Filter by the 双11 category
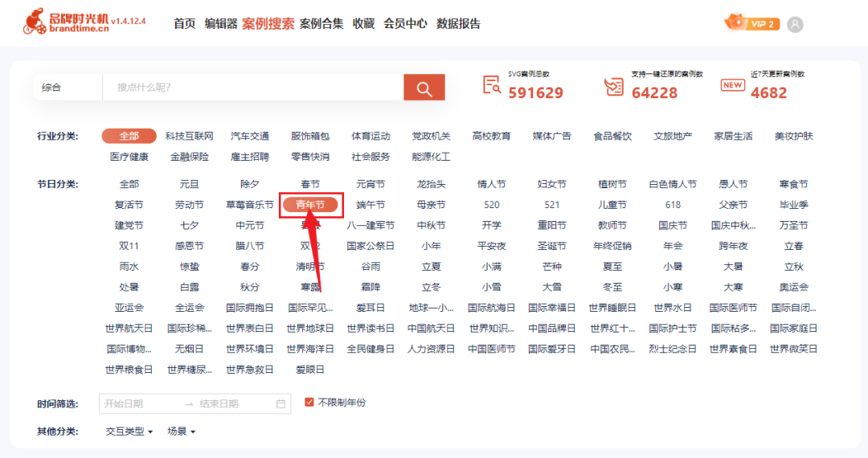Viewport: 868px width, 458px height. coord(129,246)
